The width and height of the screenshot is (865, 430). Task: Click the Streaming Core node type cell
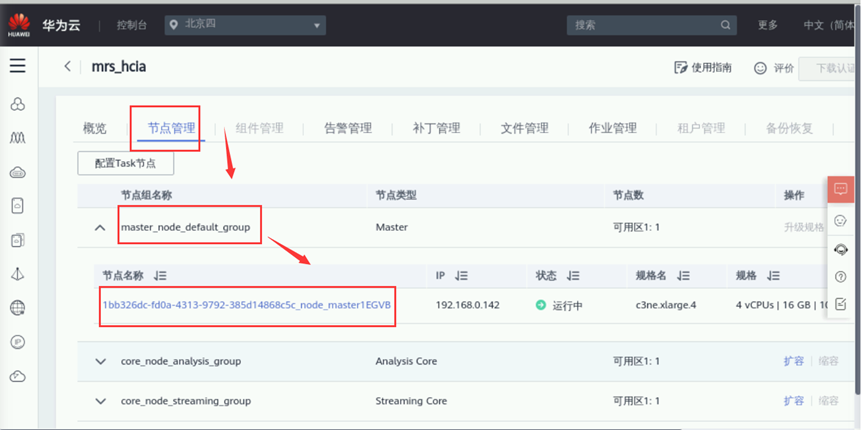[x=411, y=401]
